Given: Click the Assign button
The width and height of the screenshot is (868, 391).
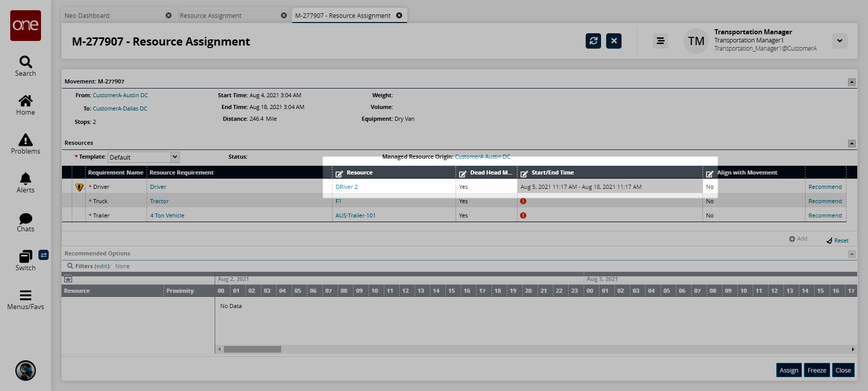Looking at the screenshot, I should pyautogui.click(x=789, y=370).
